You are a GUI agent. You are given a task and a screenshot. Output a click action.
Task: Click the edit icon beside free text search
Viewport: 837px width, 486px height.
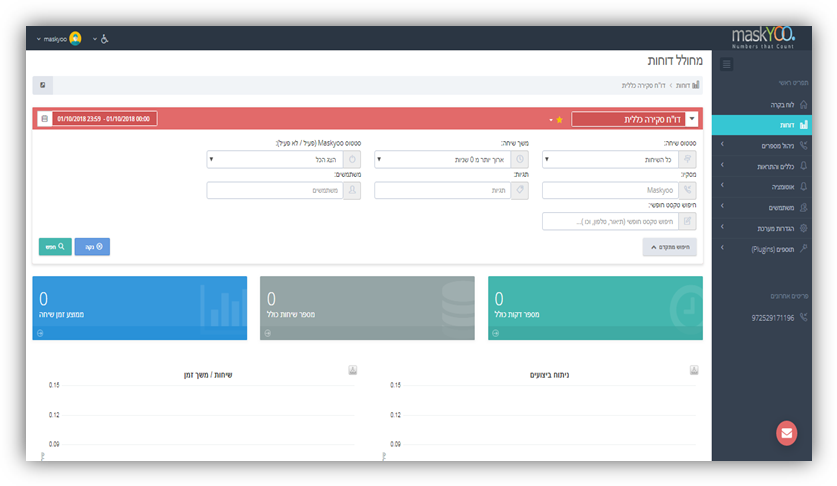click(x=688, y=221)
